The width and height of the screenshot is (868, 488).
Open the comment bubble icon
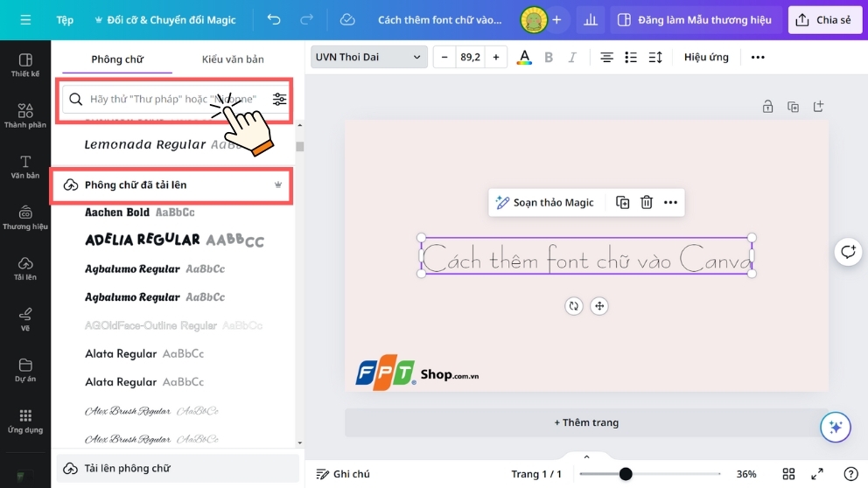pos(849,252)
